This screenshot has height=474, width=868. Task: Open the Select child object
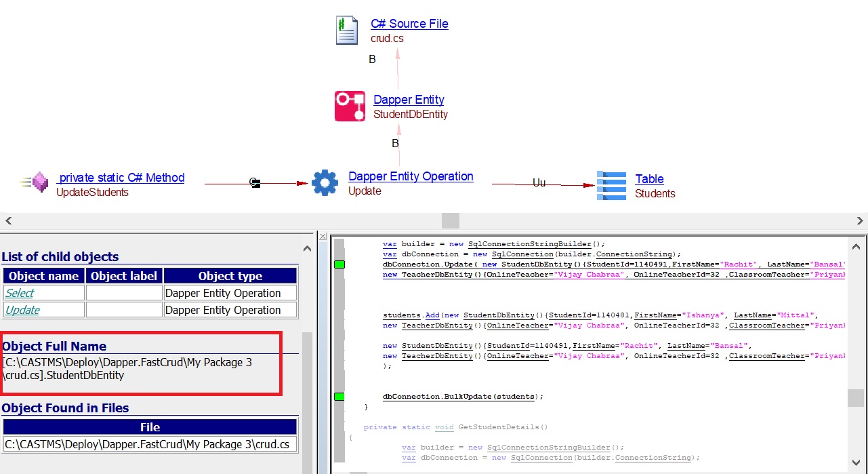[20, 293]
